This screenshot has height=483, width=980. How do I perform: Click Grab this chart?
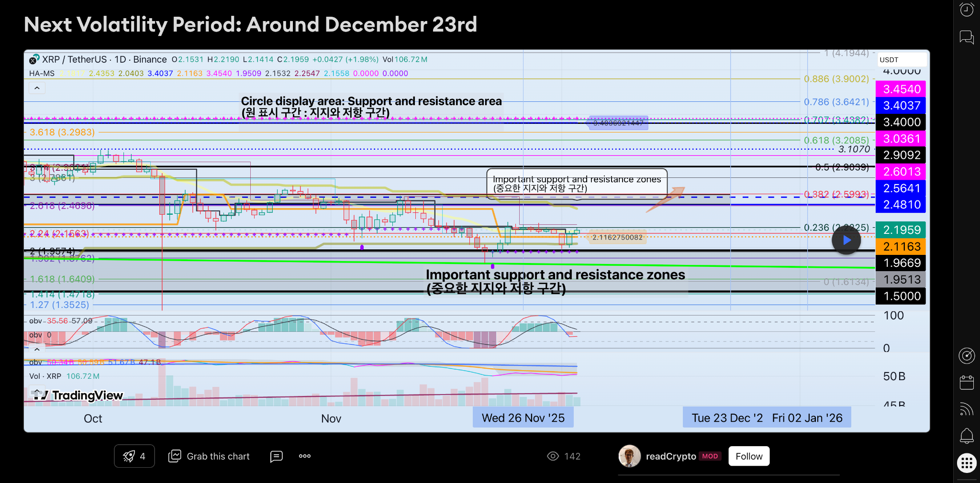pos(209,456)
